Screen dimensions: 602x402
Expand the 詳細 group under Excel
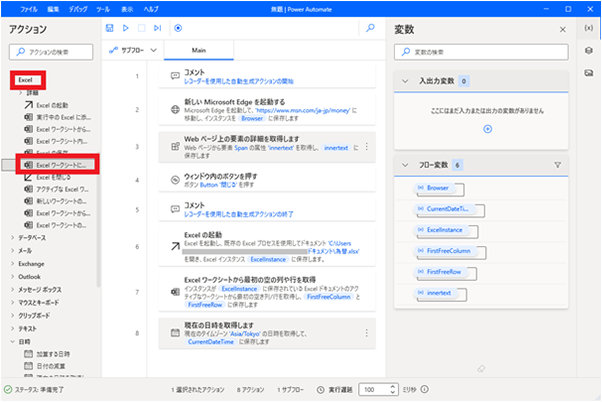pos(21,93)
